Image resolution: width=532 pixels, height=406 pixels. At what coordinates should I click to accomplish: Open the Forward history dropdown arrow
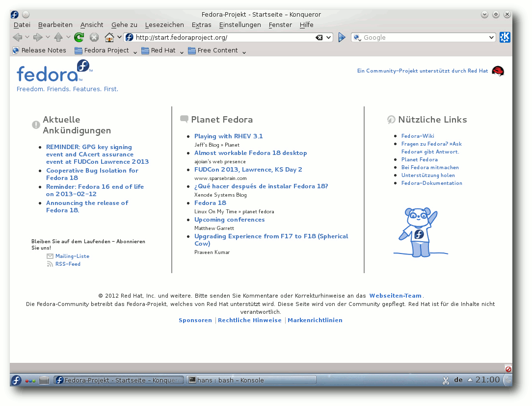coord(48,37)
